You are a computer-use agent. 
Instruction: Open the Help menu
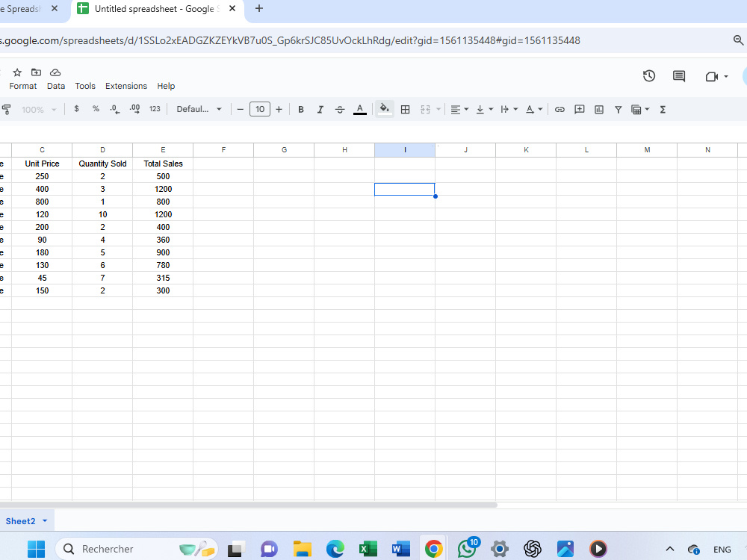(166, 86)
